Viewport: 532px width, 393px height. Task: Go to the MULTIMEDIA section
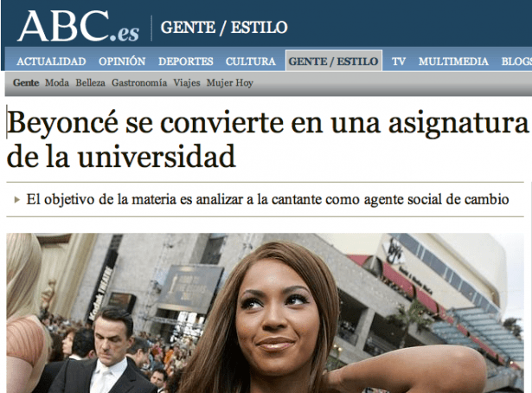pos(453,61)
